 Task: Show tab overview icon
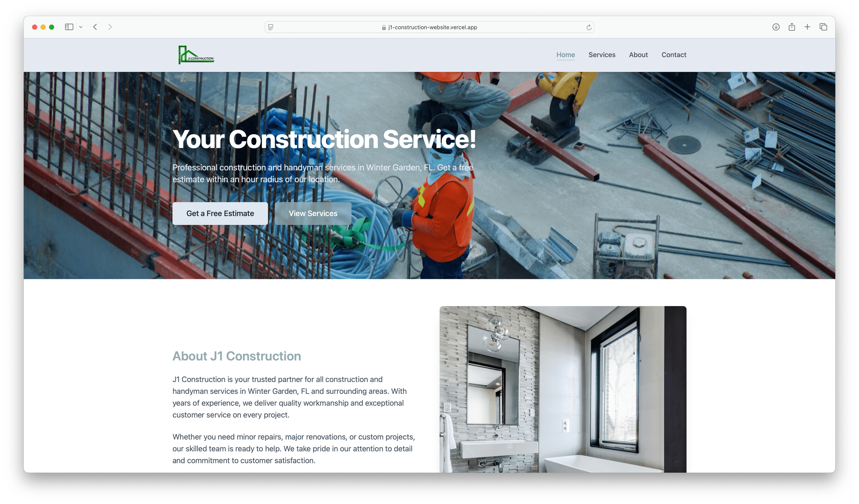pyautogui.click(x=823, y=27)
